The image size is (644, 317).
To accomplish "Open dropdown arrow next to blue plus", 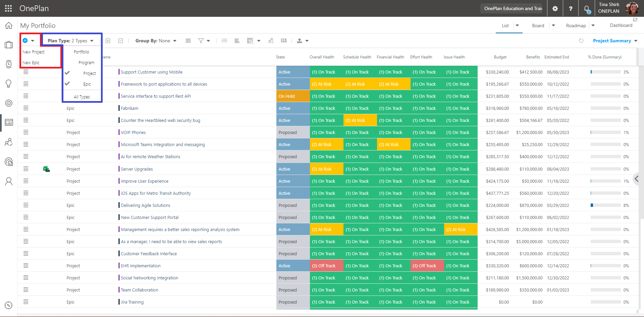I will tap(33, 41).
